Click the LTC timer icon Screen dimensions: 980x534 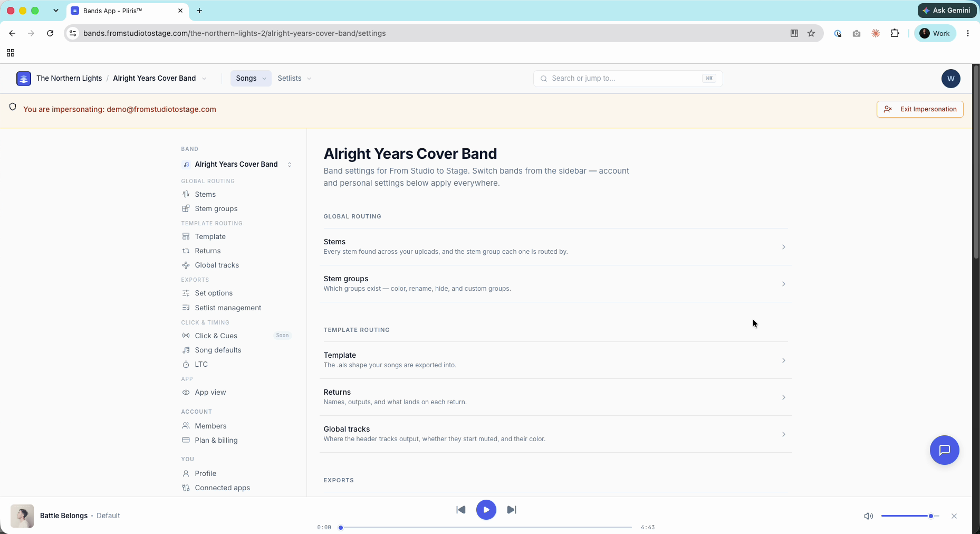coord(186,364)
